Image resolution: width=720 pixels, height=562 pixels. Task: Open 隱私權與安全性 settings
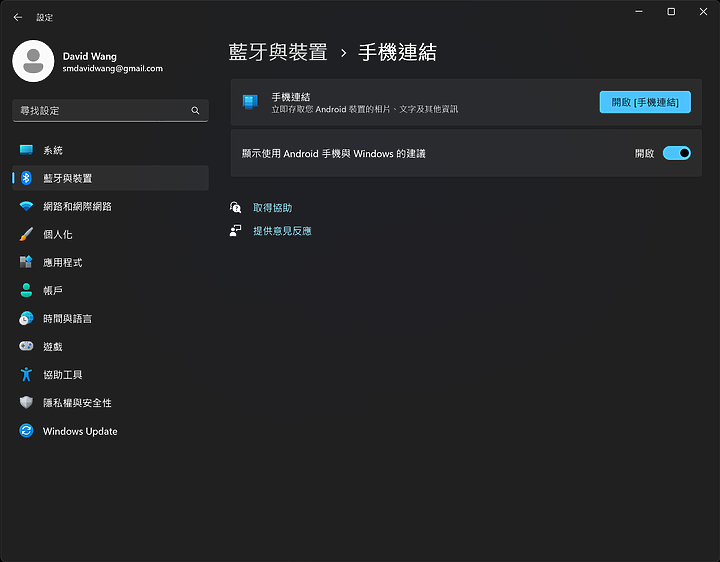pos(110,402)
